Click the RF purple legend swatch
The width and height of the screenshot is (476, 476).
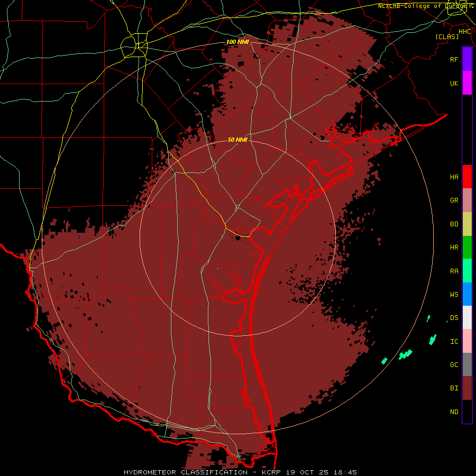point(467,59)
